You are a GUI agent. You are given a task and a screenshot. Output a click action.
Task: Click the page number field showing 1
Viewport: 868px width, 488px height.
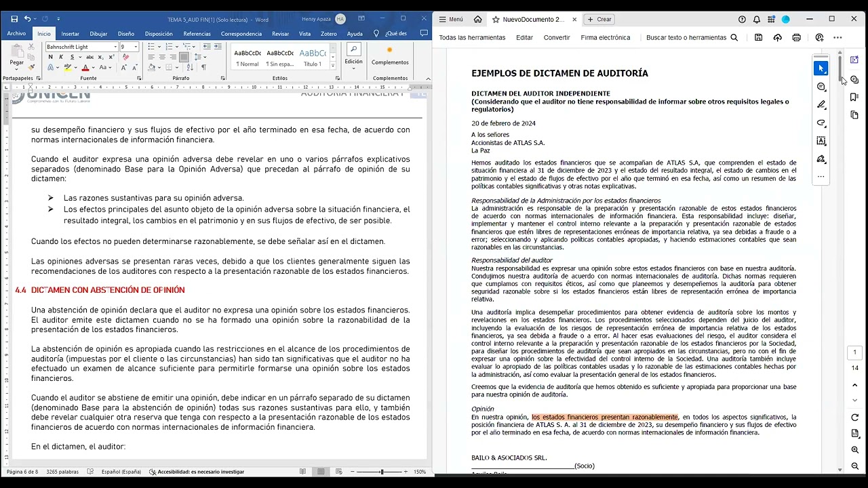[854, 352]
